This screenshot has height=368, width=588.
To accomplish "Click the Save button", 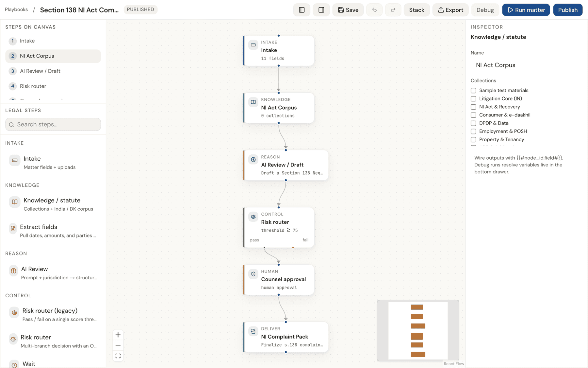I will click(348, 10).
